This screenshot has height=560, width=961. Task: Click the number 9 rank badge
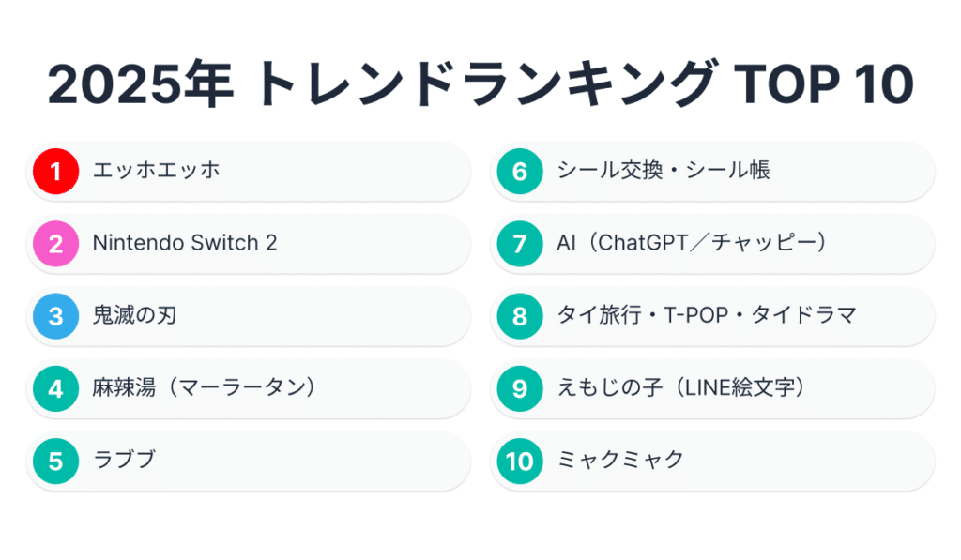[520, 388]
